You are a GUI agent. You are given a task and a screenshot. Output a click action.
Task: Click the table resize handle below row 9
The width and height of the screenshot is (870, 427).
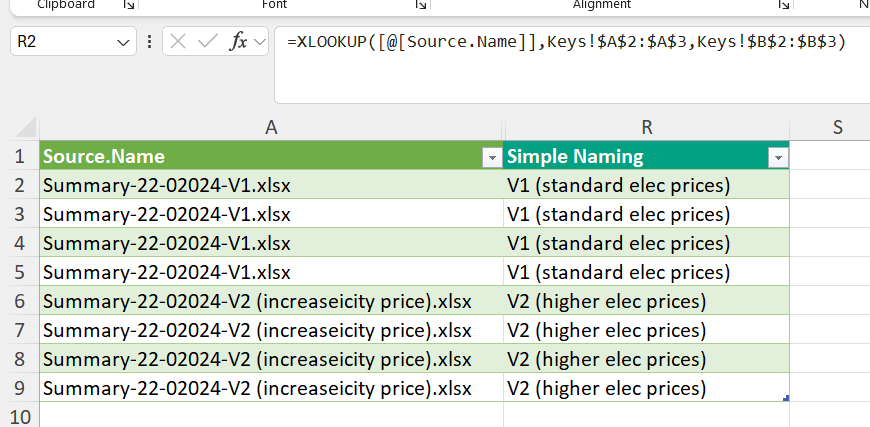pyautogui.click(x=787, y=399)
